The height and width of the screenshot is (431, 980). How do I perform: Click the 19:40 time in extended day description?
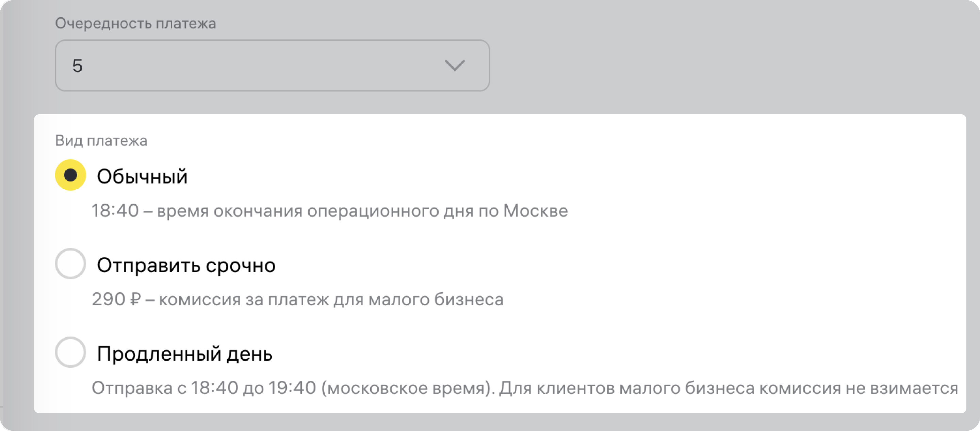pyautogui.click(x=292, y=388)
